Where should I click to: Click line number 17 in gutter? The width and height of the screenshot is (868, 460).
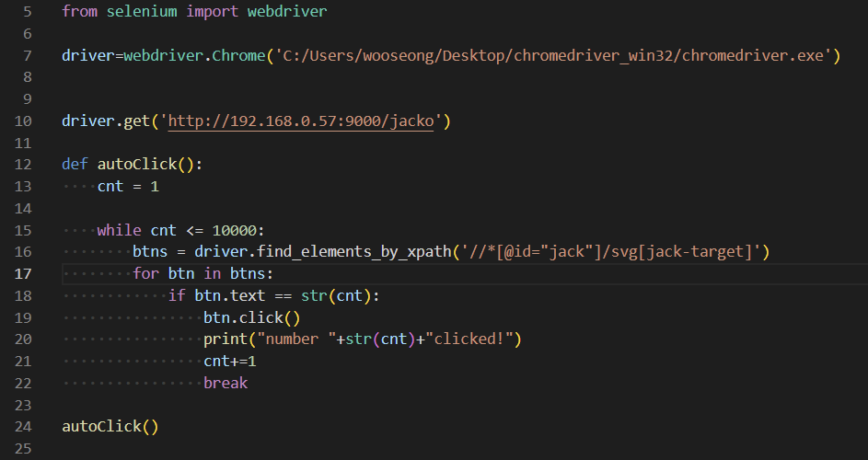click(23, 273)
